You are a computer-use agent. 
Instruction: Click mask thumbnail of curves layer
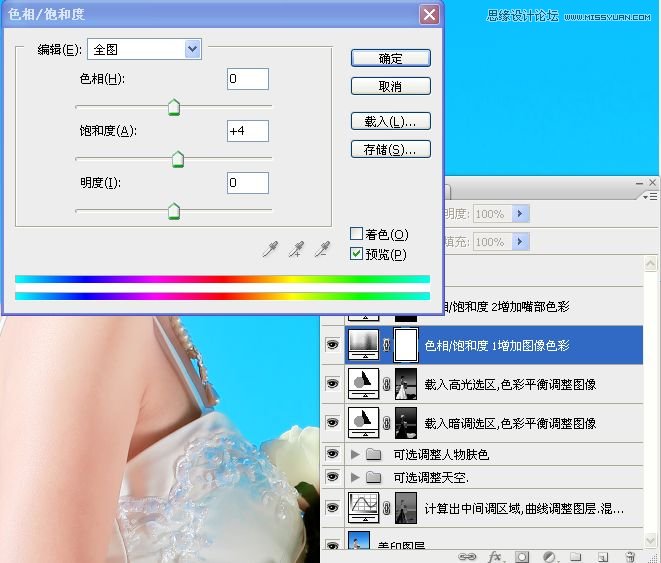[406, 508]
